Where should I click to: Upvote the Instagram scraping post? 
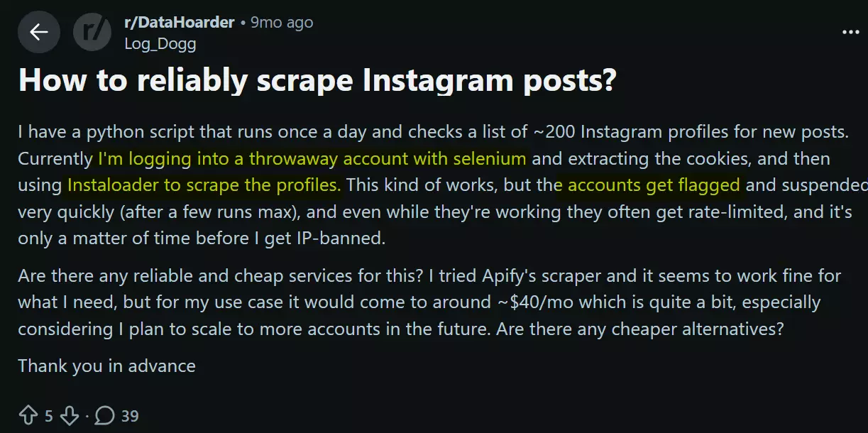point(28,415)
